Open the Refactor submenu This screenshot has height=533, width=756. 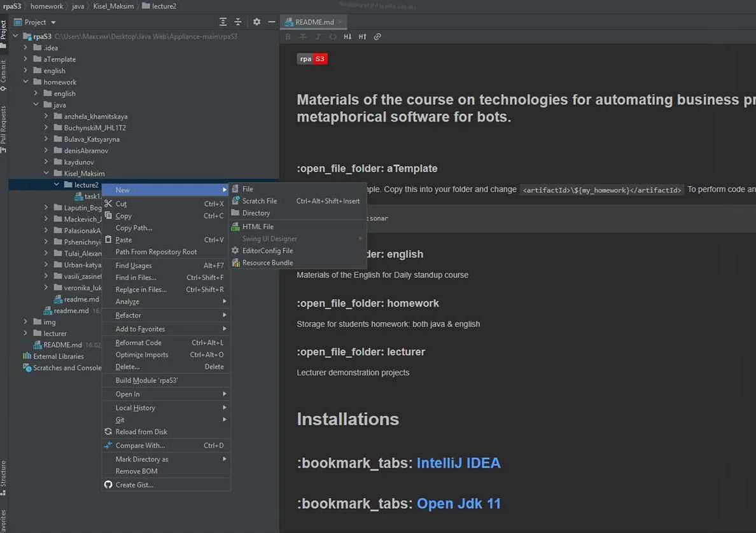coord(166,315)
